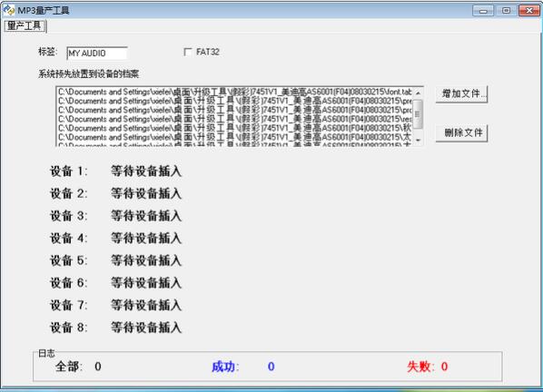Click the file list scrollbar down arrow
543x392 pixels.
coord(418,140)
